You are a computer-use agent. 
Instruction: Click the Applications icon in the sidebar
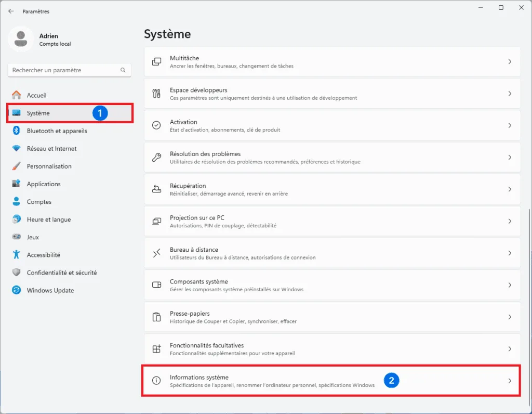click(x=16, y=184)
